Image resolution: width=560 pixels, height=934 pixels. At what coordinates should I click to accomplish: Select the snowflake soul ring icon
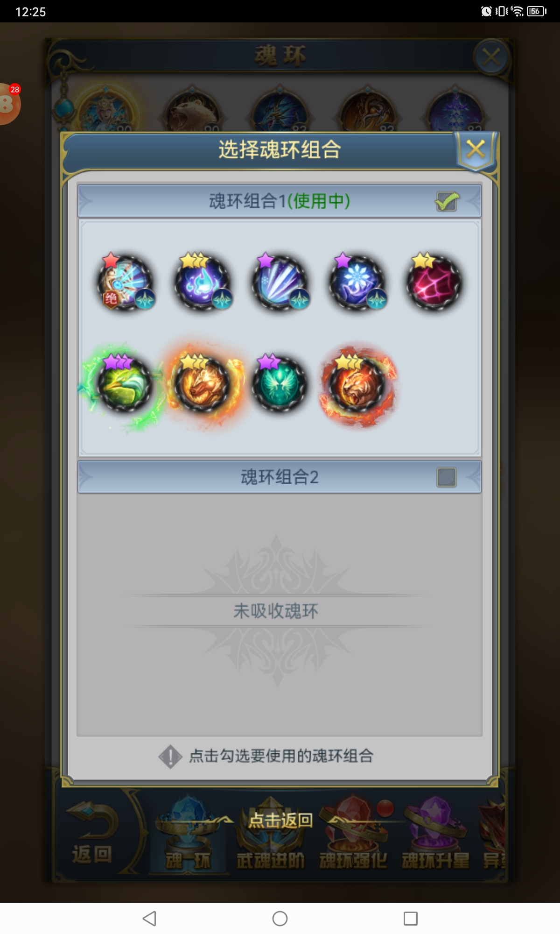pyautogui.click(x=357, y=282)
